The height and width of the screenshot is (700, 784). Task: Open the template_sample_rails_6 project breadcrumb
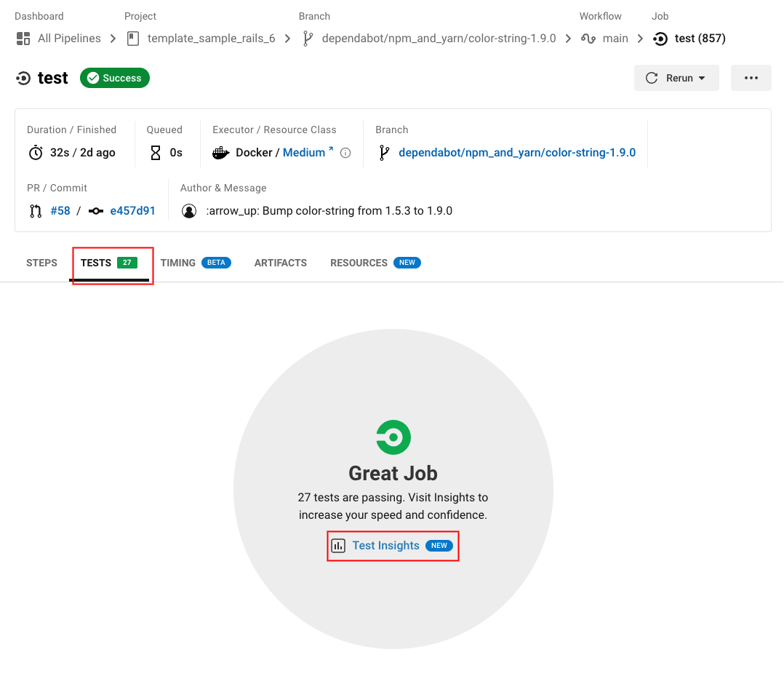[211, 39]
